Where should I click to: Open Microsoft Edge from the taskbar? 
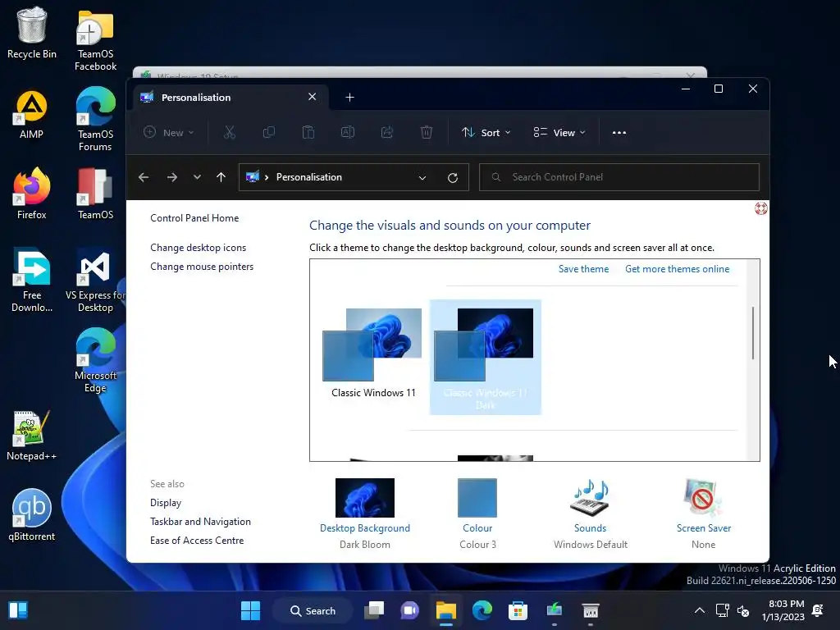482,610
